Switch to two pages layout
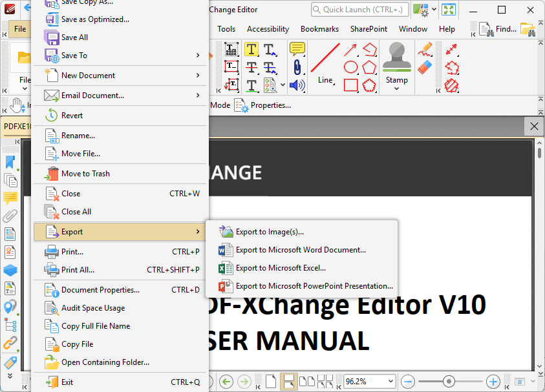The width and height of the screenshot is (545, 392). (307, 382)
